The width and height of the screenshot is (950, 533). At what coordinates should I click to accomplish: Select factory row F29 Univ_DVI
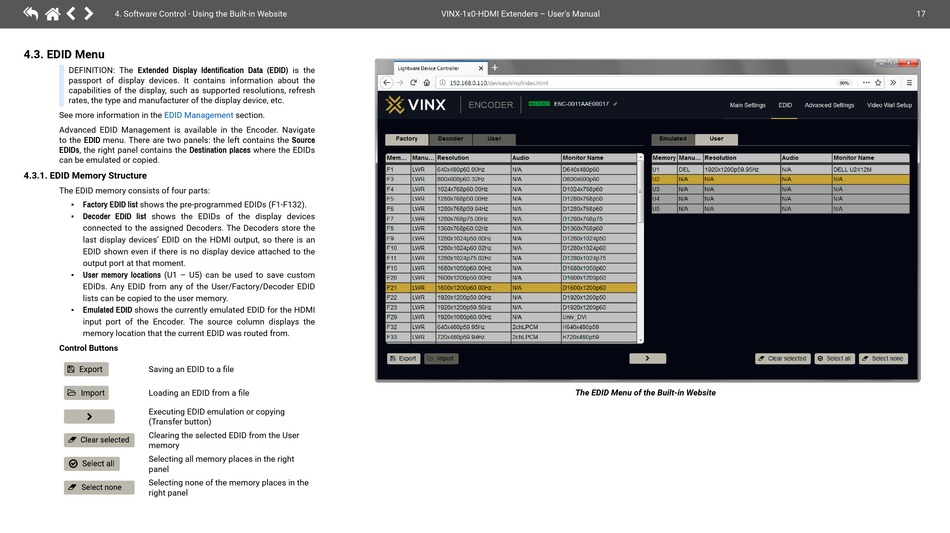click(511, 317)
